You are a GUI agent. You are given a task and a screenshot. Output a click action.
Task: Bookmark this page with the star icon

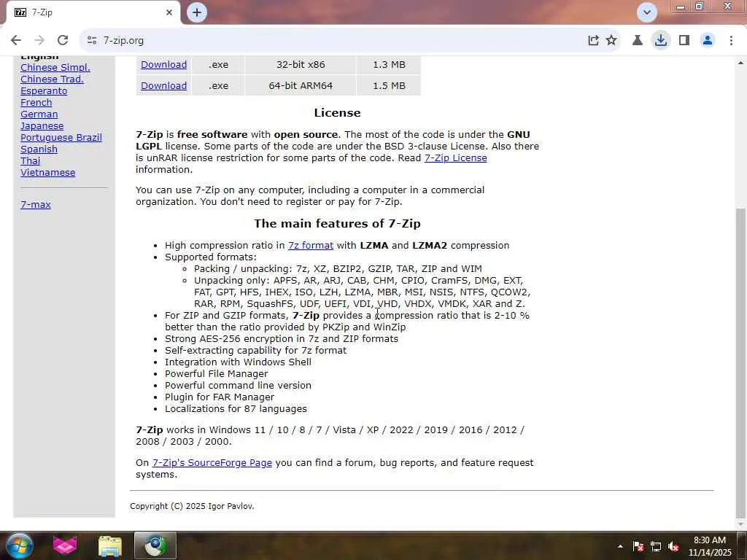611,41
